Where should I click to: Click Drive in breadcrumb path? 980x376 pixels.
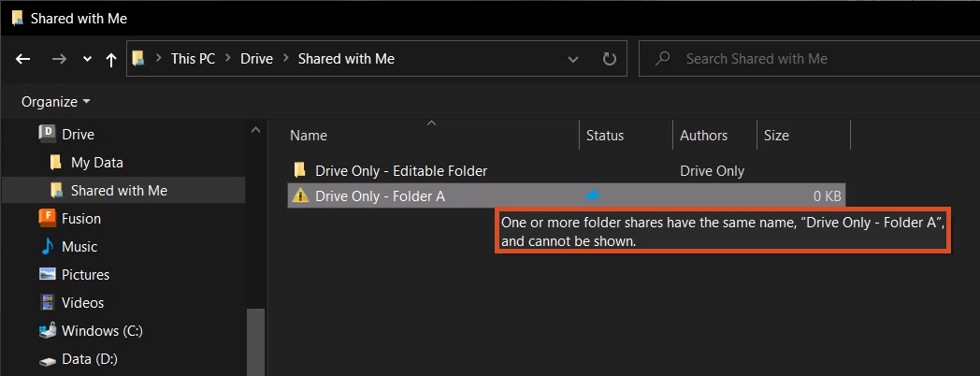tap(256, 58)
